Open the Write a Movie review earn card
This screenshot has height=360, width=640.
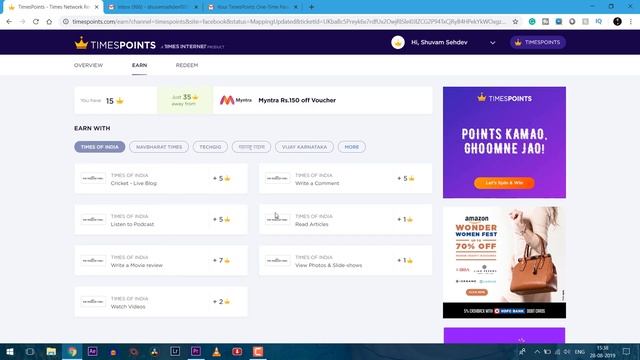161,261
